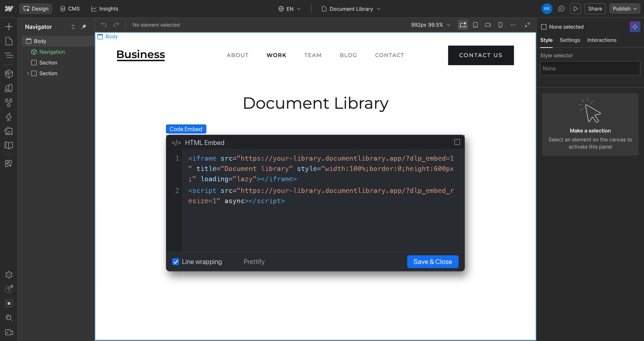Preview the site with play icon

pyautogui.click(x=576, y=9)
